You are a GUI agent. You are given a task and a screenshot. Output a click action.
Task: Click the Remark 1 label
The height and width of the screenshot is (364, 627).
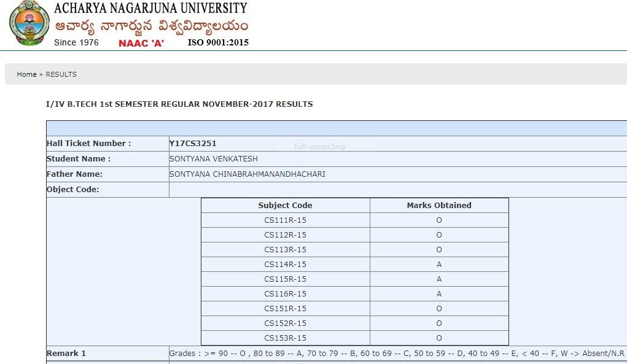[x=66, y=354]
